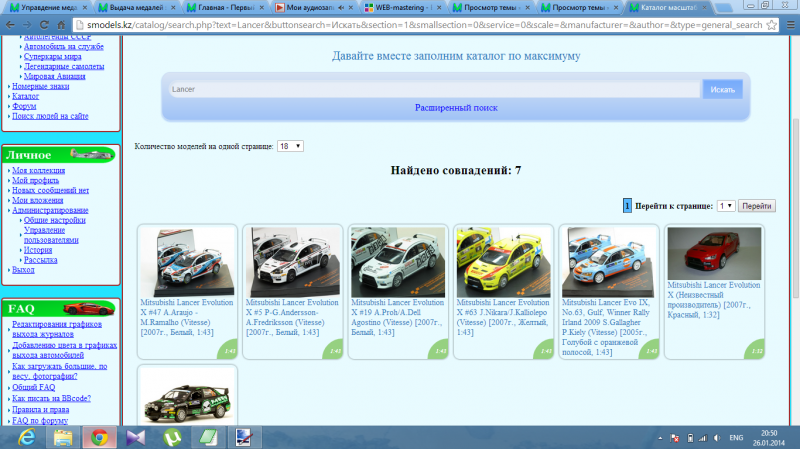Open Chrome menu hamburger icon
Screen dimensions: 800x449
[x=790, y=24]
